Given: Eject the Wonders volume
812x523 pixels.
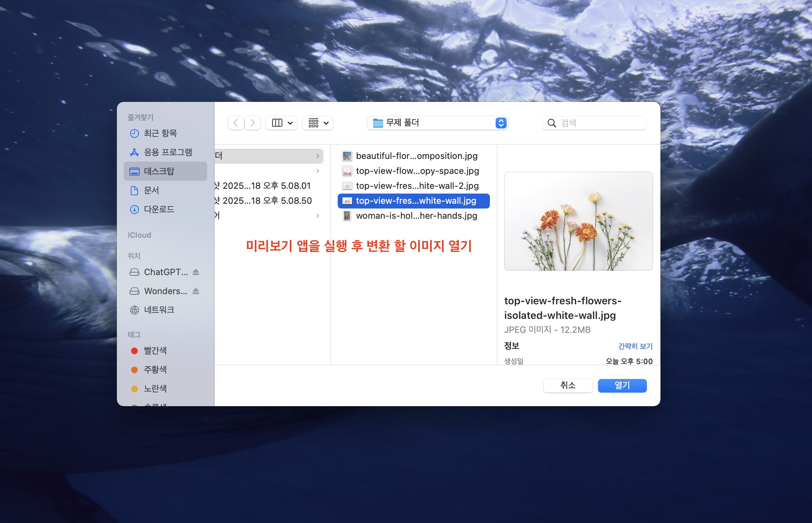Looking at the screenshot, I should click(196, 291).
